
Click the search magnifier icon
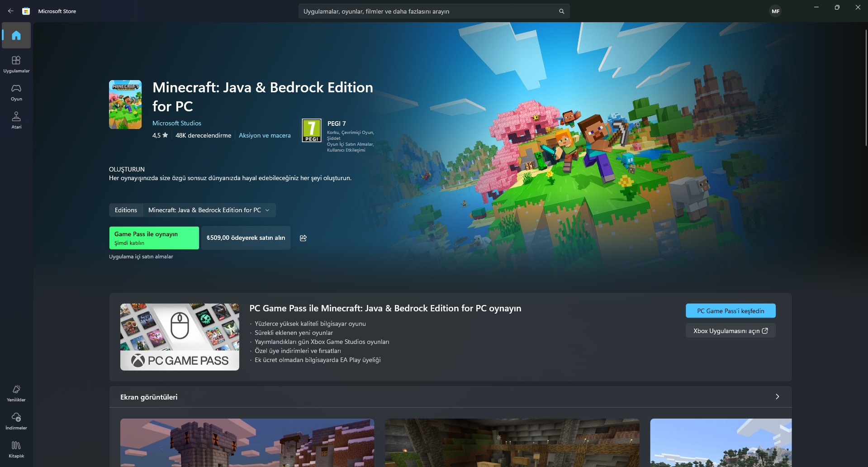pyautogui.click(x=561, y=11)
